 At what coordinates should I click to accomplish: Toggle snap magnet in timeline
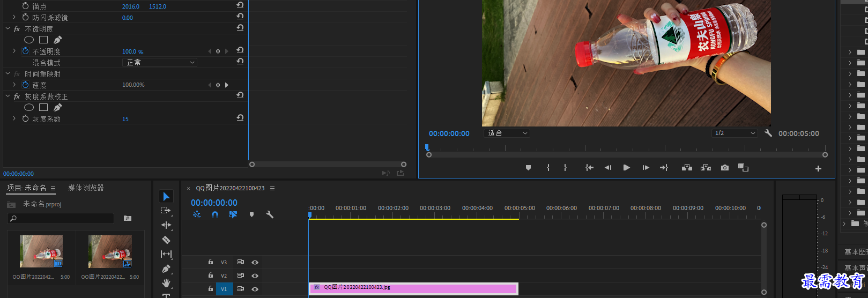pyautogui.click(x=215, y=214)
